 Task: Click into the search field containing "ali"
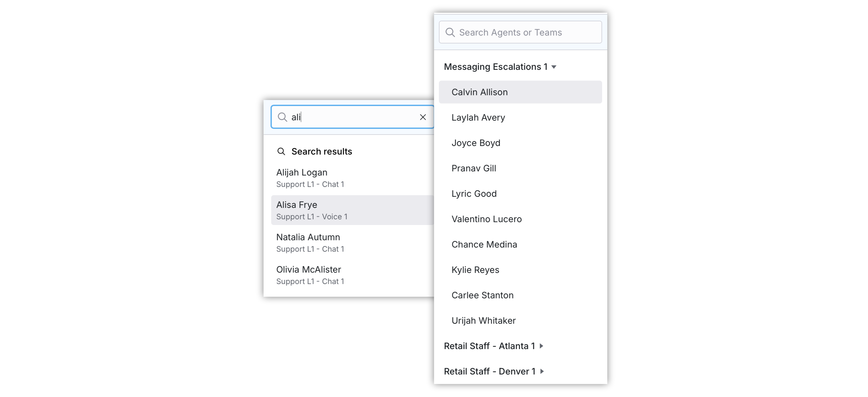point(352,117)
